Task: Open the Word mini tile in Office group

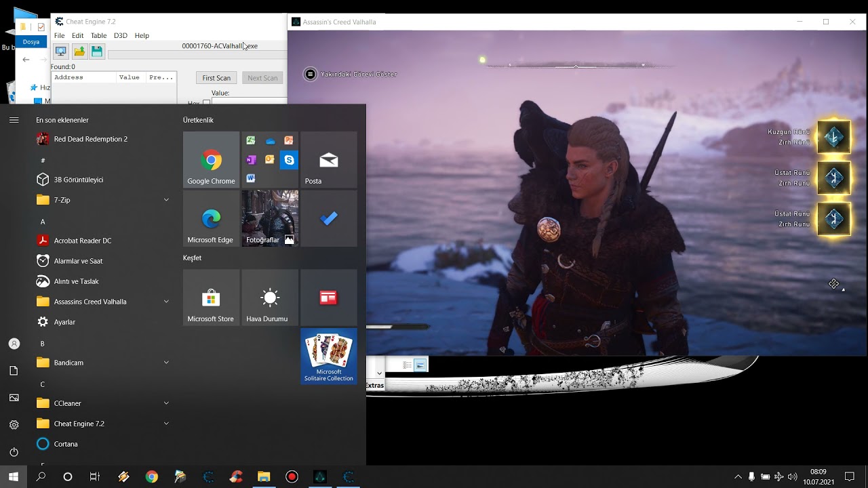Action: tap(251, 178)
